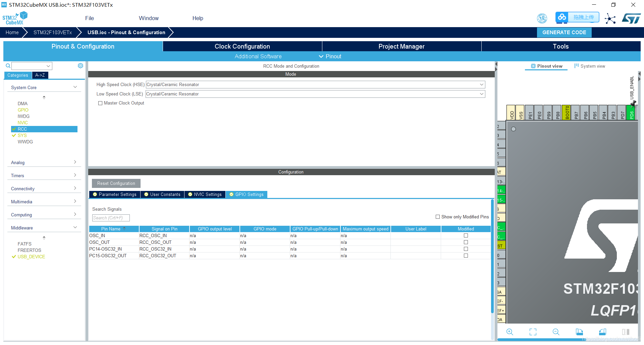
Task: Switch to the Project Manager tab
Action: 401,46
